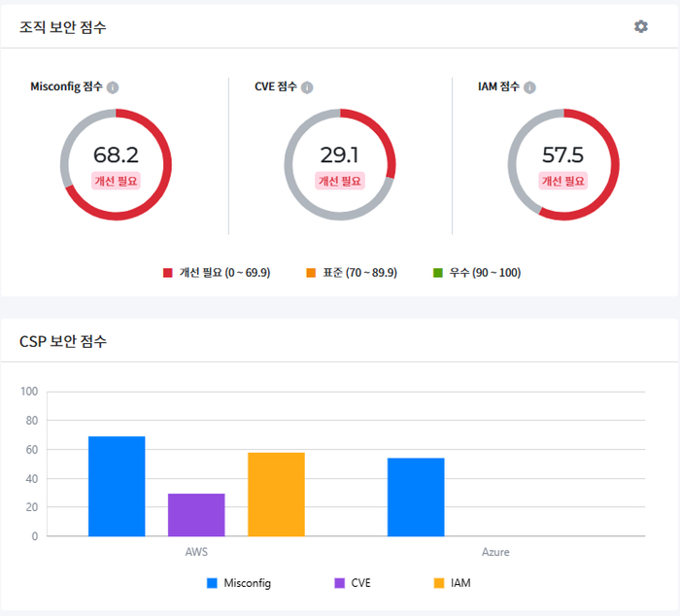Open the organization security score settings gear
Viewport: 680px width, 616px height.
click(640, 26)
